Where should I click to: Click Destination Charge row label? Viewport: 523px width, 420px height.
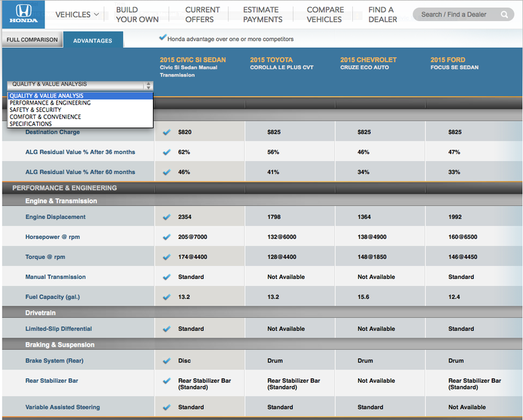pyautogui.click(x=52, y=132)
